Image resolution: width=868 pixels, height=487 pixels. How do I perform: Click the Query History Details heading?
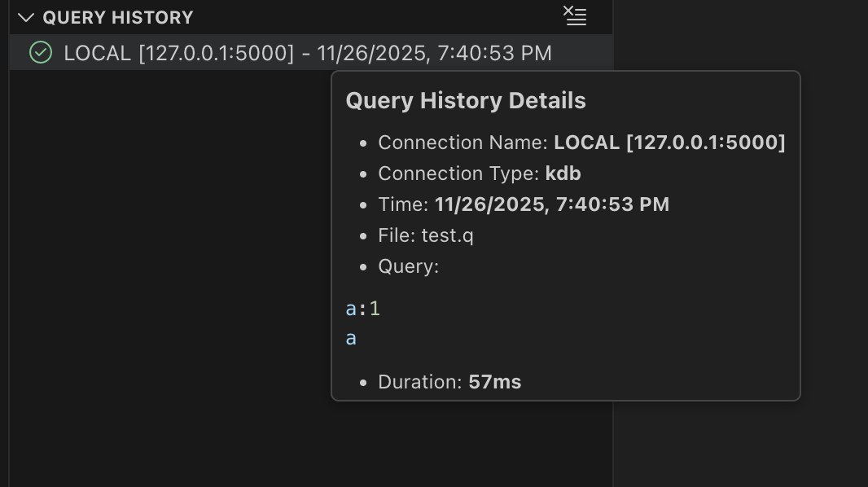click(x=466, y=100)
